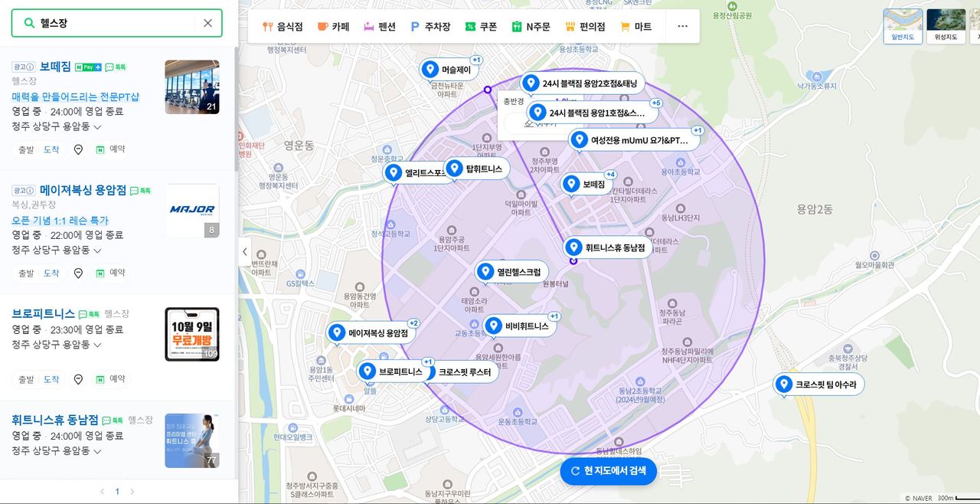Select 24시 블랙짐 용암1호점 map marker
980x504 pixels.
pos(593,113)
